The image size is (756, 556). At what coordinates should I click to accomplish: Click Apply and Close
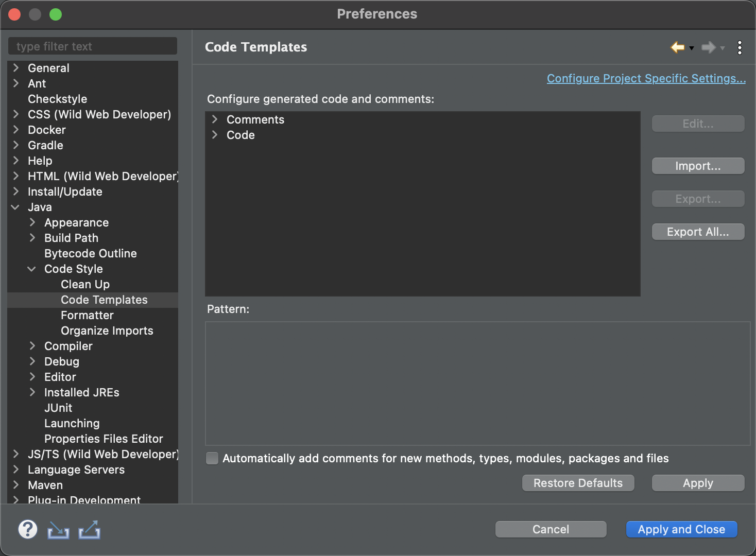point(681,529)
